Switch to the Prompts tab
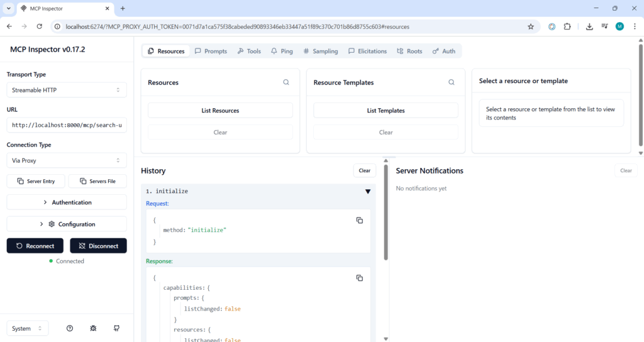Image resolution: width=644 pixels, height=342 pixels. coord(211,51)
